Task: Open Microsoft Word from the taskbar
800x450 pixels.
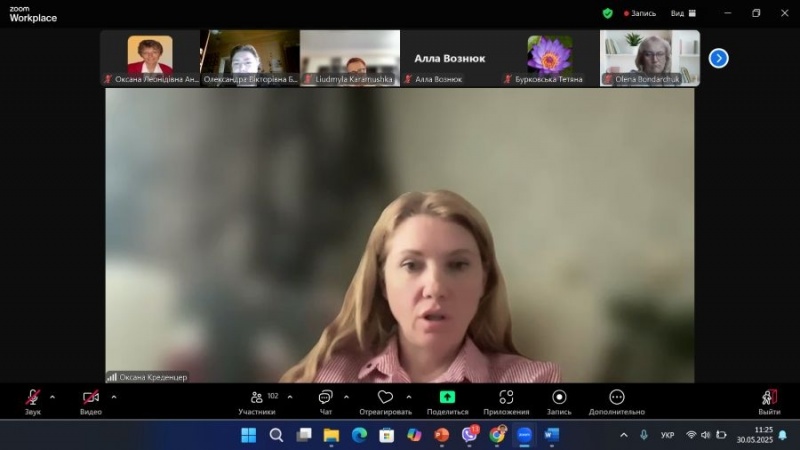Action: click(551, 435)
